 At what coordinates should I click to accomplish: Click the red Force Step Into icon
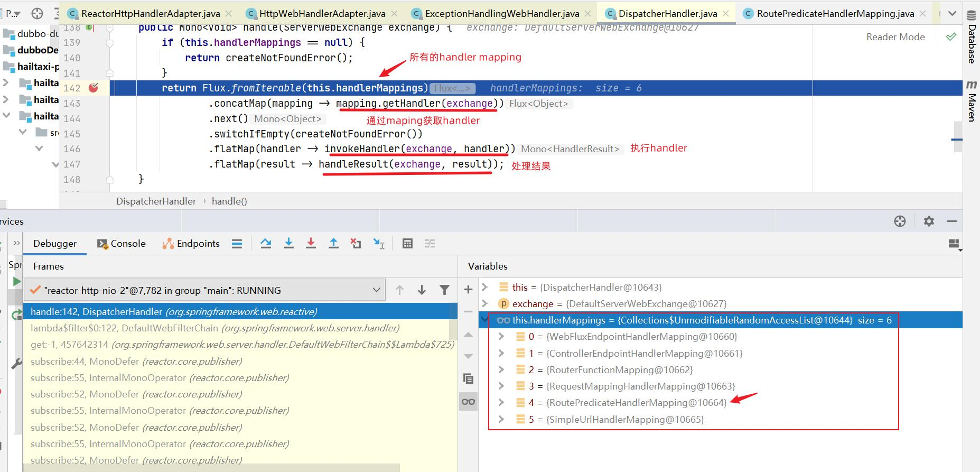[x=311, y=243]
